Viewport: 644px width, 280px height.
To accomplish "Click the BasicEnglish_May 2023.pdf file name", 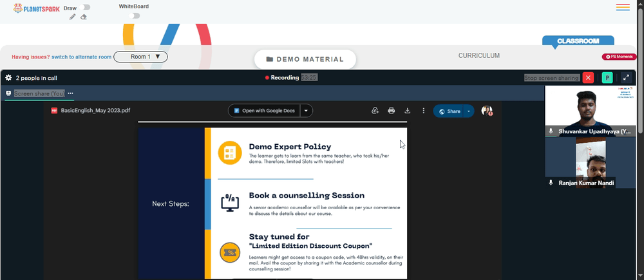I will [x=96, y=111].
